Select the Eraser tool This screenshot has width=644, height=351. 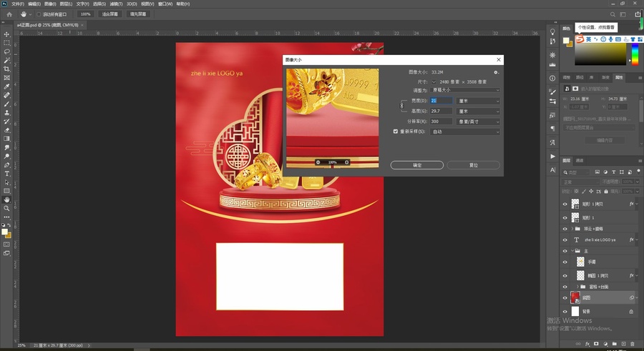click(x=6, y=130)
